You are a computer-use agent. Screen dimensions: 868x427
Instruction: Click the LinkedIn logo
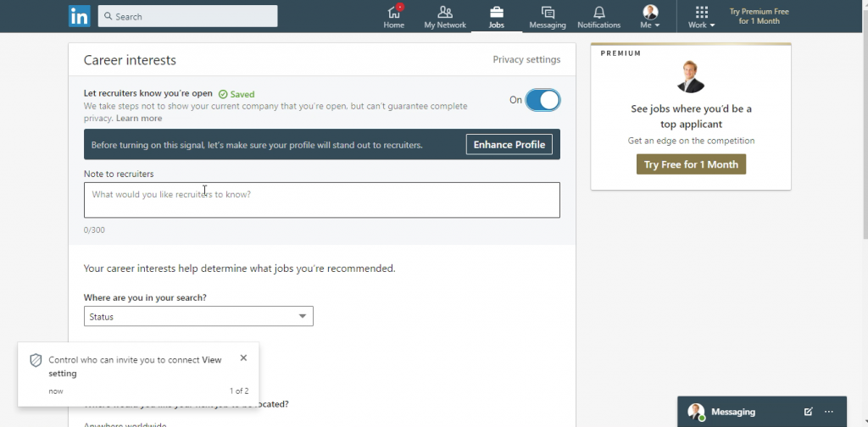pyautogui.click(x=79, y=16)
